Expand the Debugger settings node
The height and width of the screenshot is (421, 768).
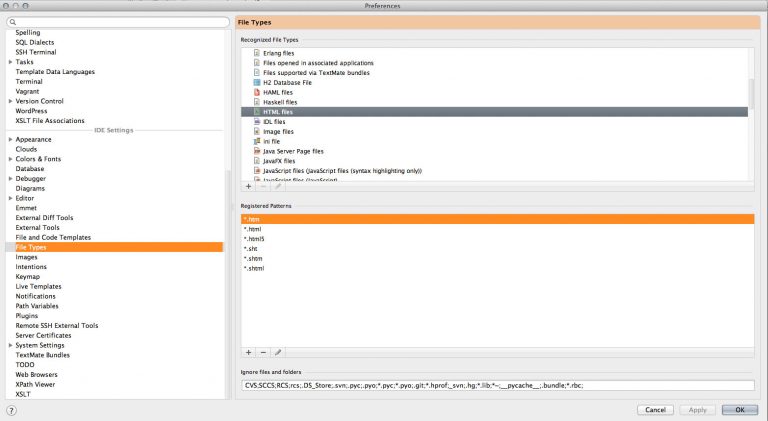click(10, 178)
